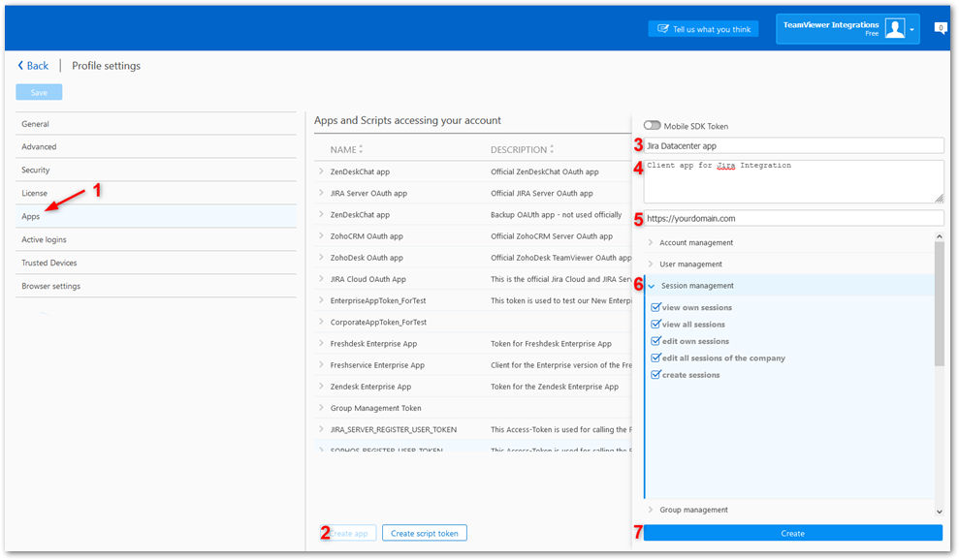Click the feedback pencil icon
Screen dimensions: 959x560
(x=663, y=29)
